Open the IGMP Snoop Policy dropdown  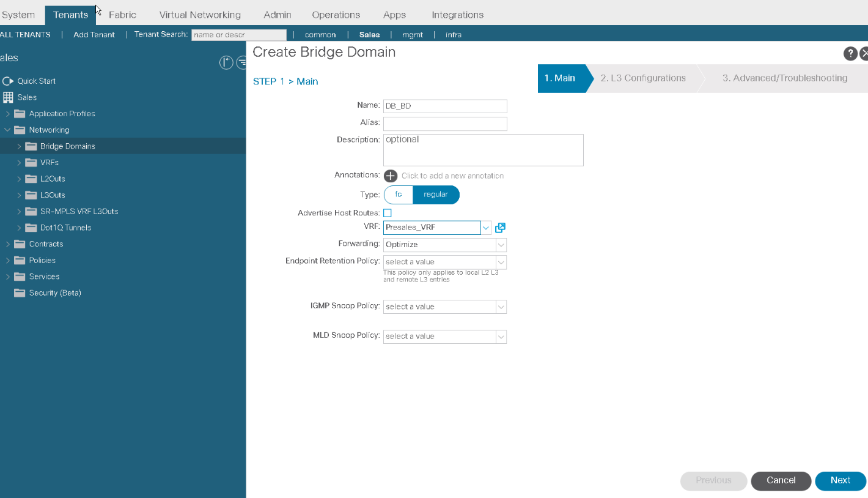501,307
